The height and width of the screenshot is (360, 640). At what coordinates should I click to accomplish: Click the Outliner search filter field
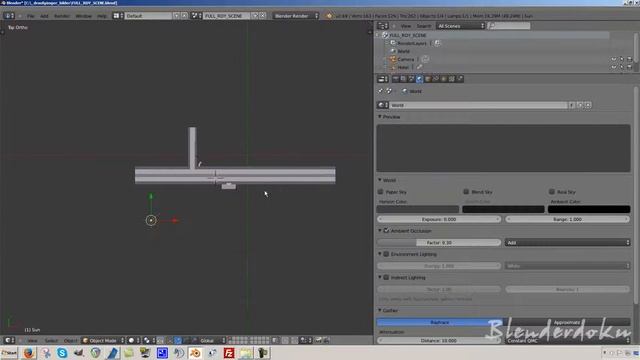[509, 26]
